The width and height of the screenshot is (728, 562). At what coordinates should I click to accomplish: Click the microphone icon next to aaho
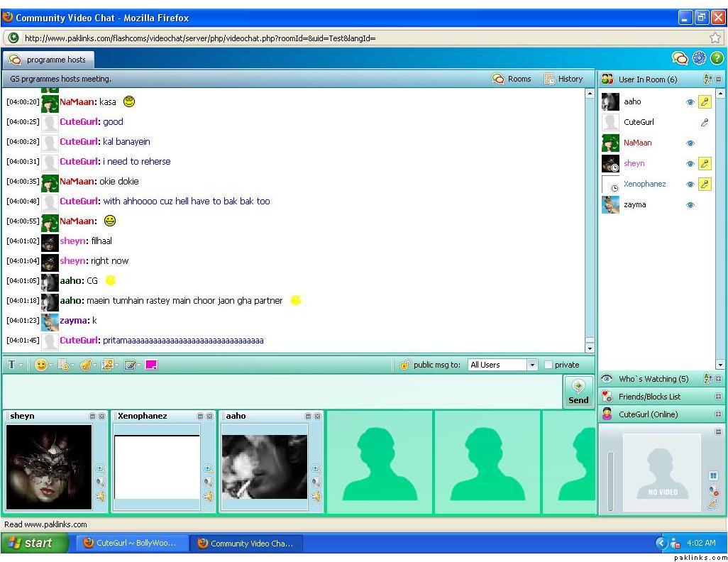click(x=705, y=102)
